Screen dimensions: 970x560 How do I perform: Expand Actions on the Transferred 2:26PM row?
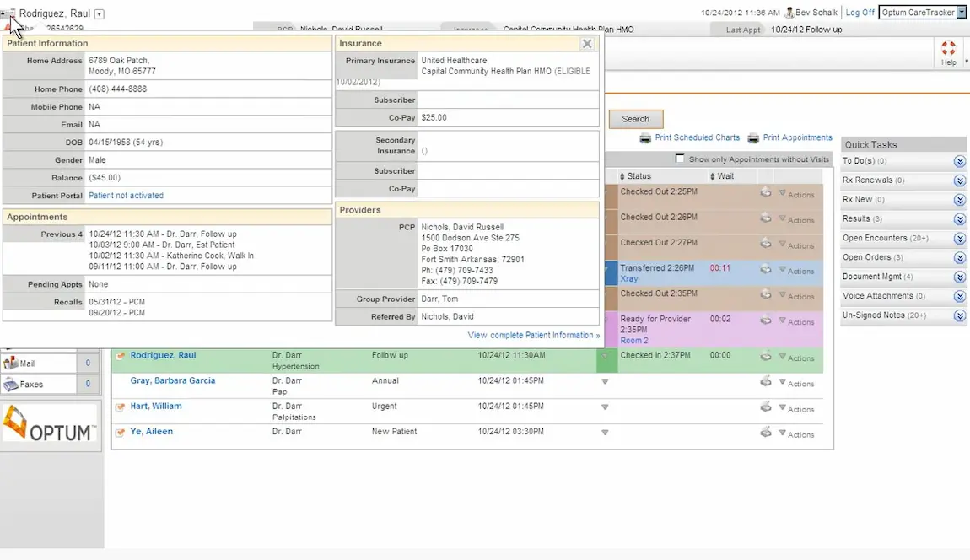point(796,272)
